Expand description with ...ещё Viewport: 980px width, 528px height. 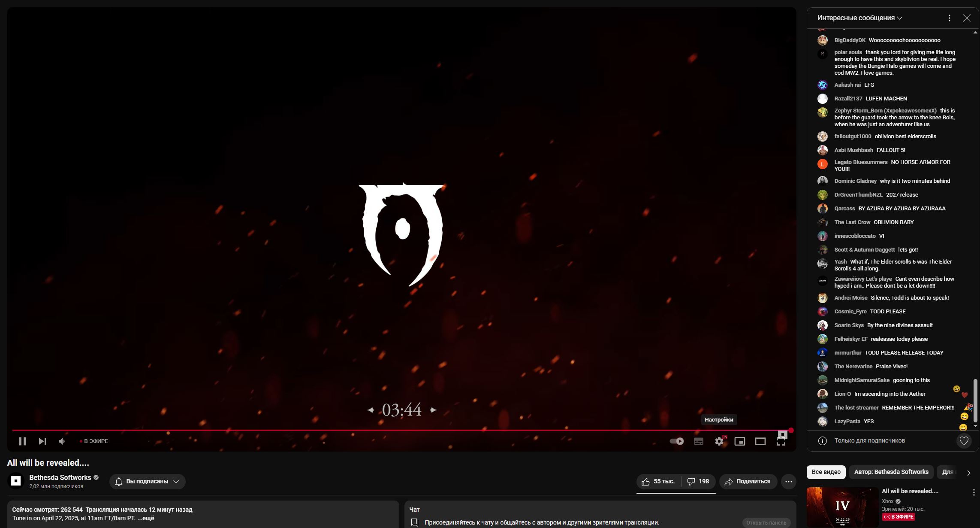tap(146, 518)
